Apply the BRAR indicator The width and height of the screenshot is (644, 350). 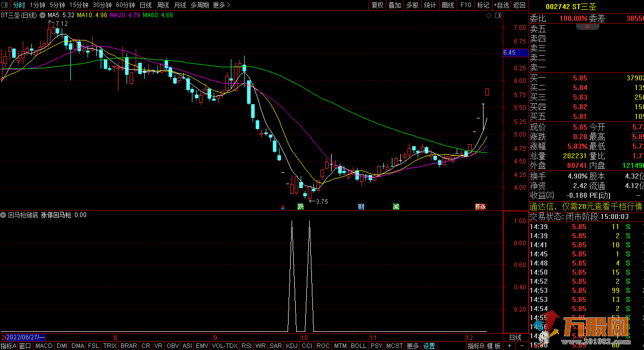click(129, 346)
